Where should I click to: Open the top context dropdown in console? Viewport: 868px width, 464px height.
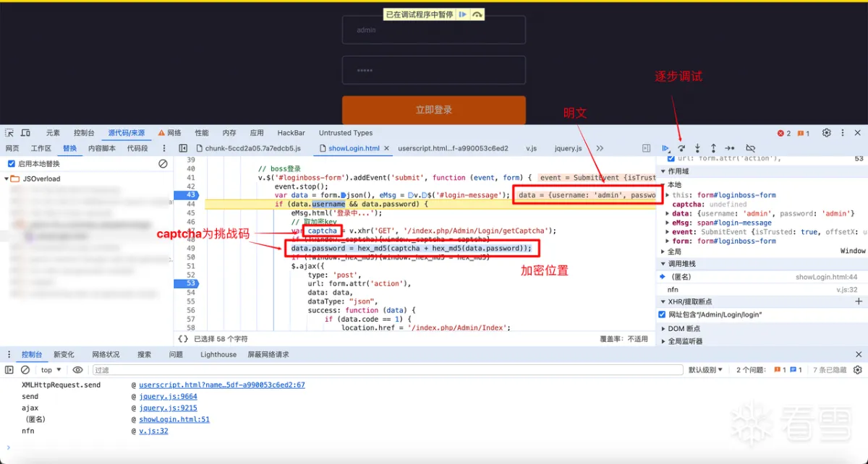(50, 370)
